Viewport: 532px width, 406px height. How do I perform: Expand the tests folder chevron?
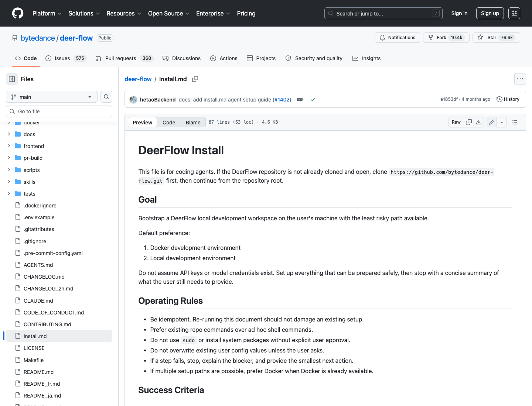click(x=9, y=193)
